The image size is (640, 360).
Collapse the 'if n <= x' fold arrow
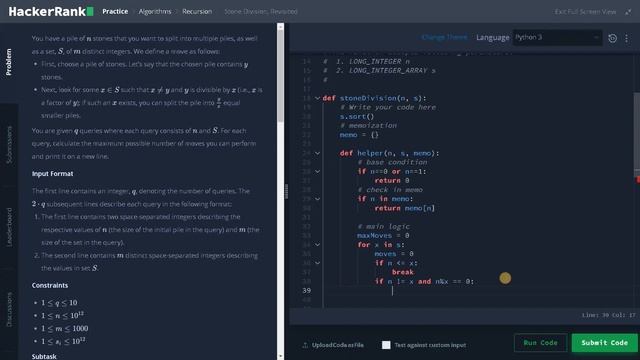point(317,263)
